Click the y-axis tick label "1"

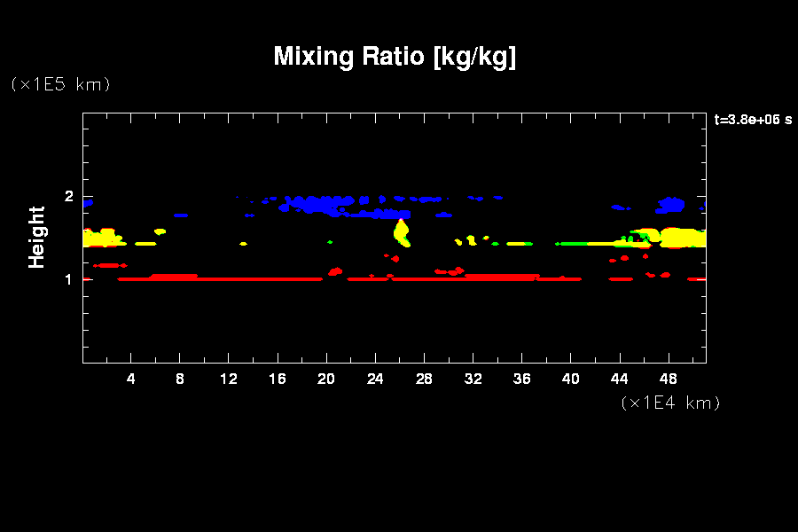click(66, 279)
